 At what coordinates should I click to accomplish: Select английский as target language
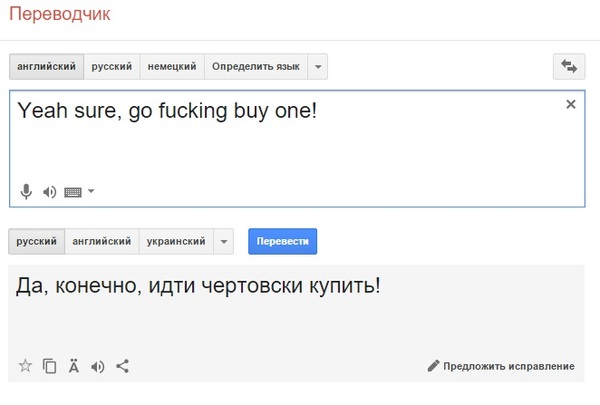click(102, 242)
